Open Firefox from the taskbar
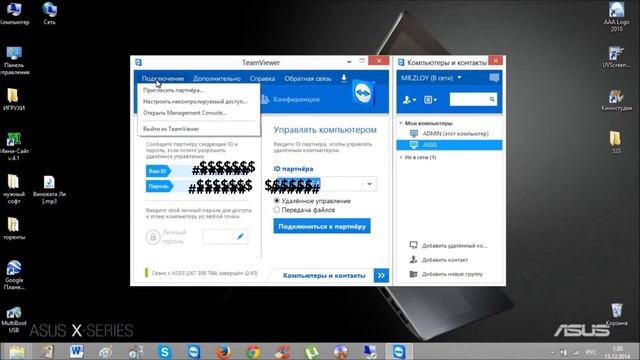This screenshot has height=360, width=640. click(223, 351)
